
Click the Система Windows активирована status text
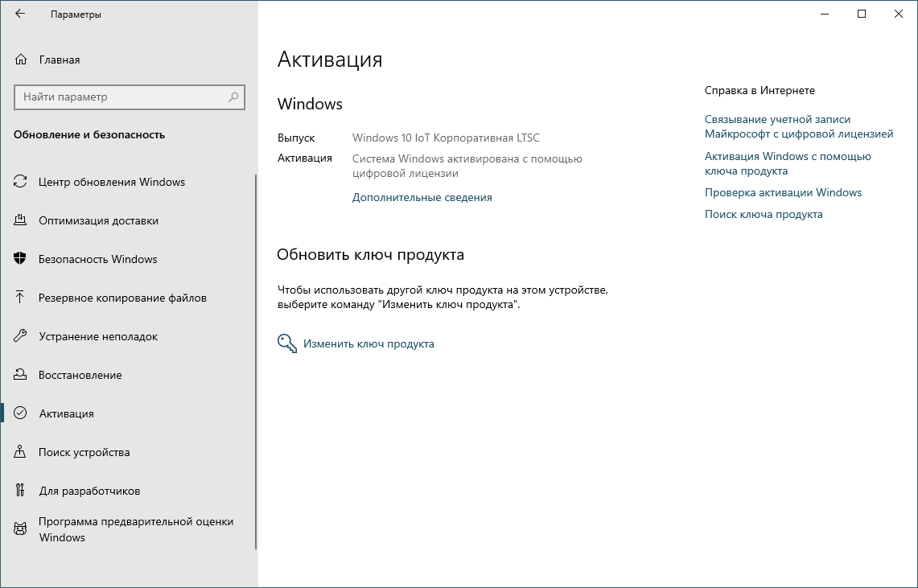click(467, 167)
